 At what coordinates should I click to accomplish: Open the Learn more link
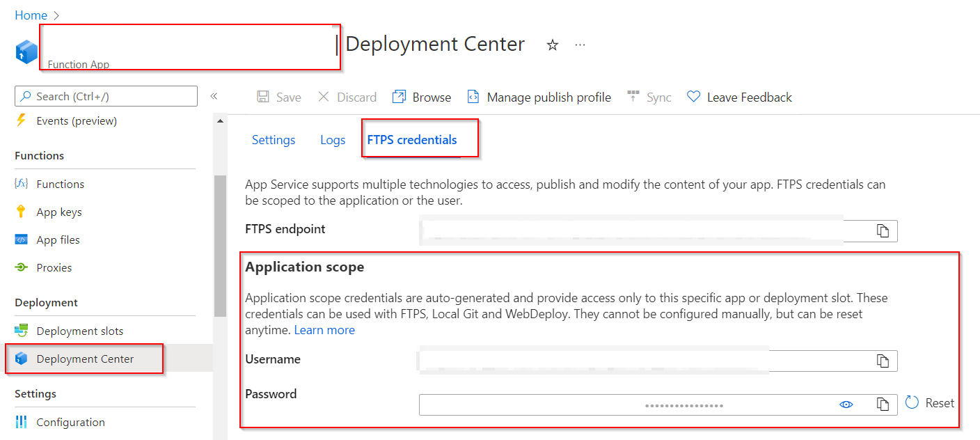pyautogui.click(x=324, y=330)
